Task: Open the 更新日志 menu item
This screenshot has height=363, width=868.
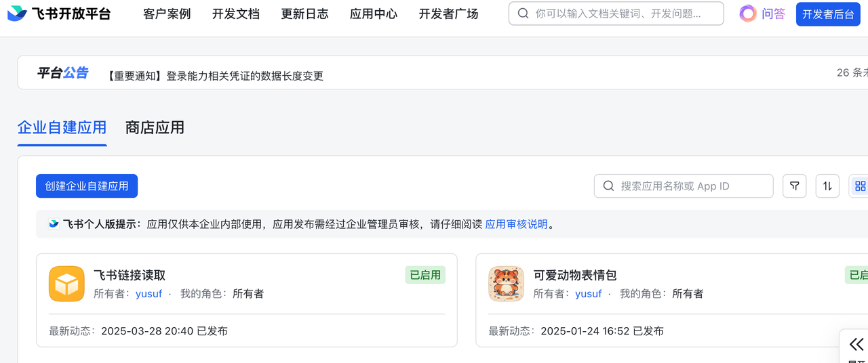Action: 304,14
